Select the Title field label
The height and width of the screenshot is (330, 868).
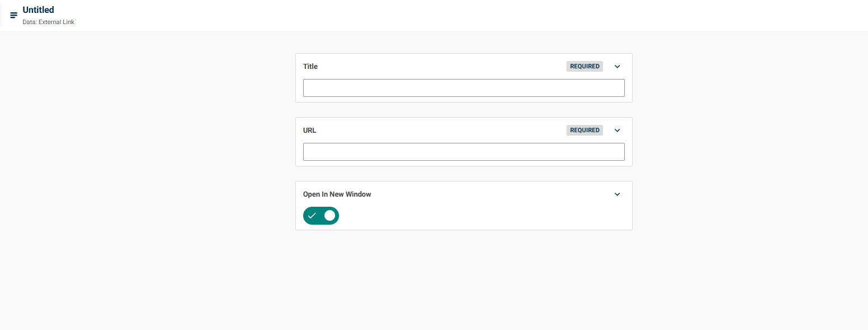(310, 67)
